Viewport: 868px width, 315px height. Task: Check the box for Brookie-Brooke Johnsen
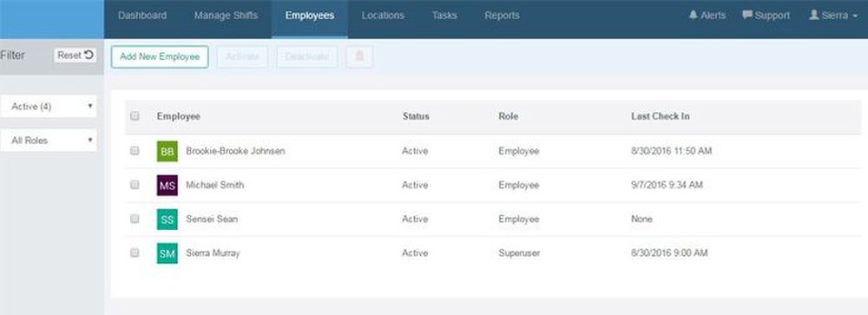point(135,151)
